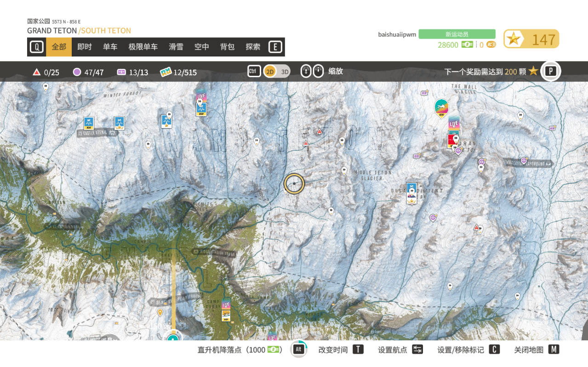Screen dimensions: 588x367
Task: Open gold-star ski challenge right of Ice Castle Arena
Action: click(120, 123)
